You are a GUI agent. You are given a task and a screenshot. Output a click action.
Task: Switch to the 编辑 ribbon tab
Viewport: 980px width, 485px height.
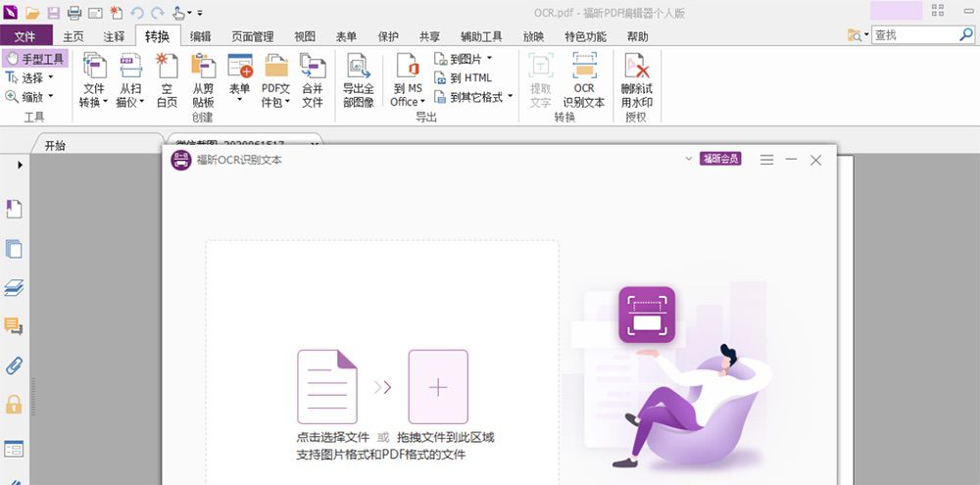click(201, 37)
